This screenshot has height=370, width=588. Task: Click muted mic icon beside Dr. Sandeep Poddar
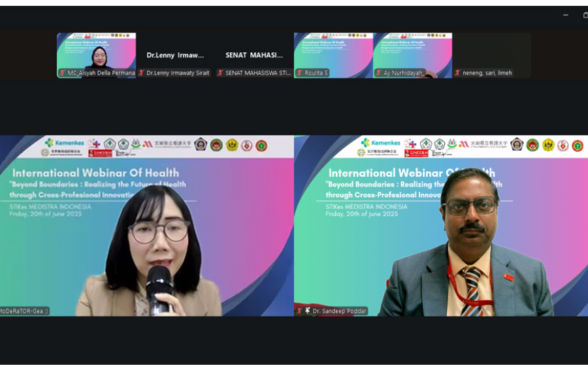[x=299, y=311]
